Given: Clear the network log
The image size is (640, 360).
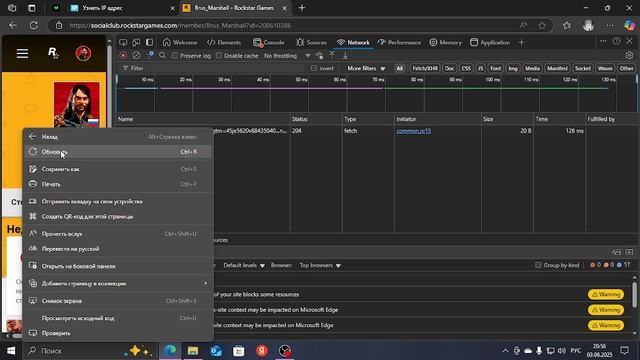Looking at the screenshot, I should [x=136, y=55].
